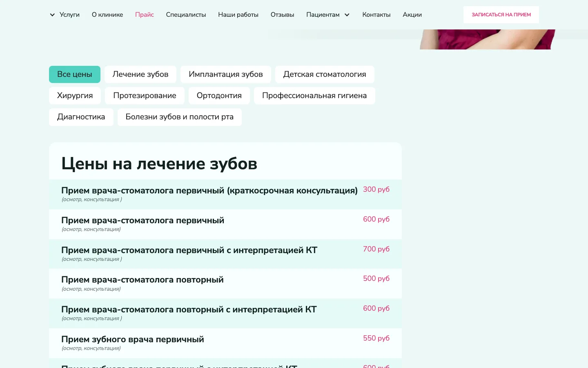Open the Отзывы menu link
This screenshot has height=368, width=588.
tap(282, 15)
